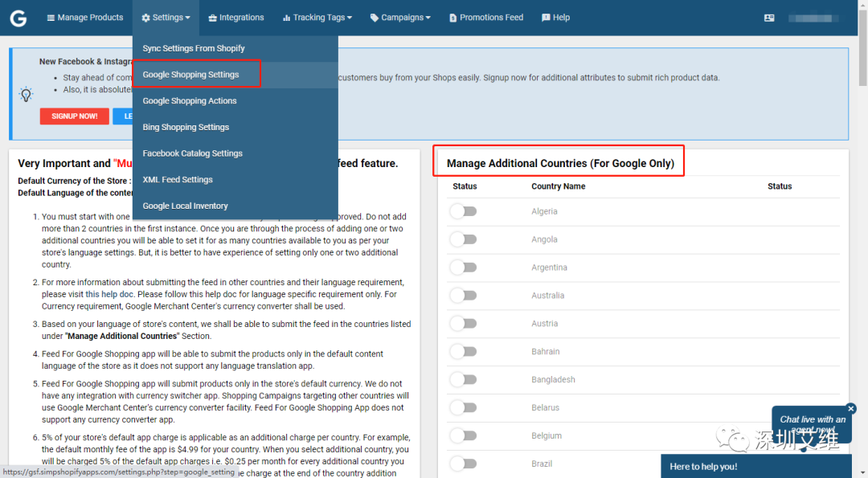Image resolution: width=868 pixels, height=478 pixels.
Task: Click the Belgium country name
Action: (x=547, y=435)
